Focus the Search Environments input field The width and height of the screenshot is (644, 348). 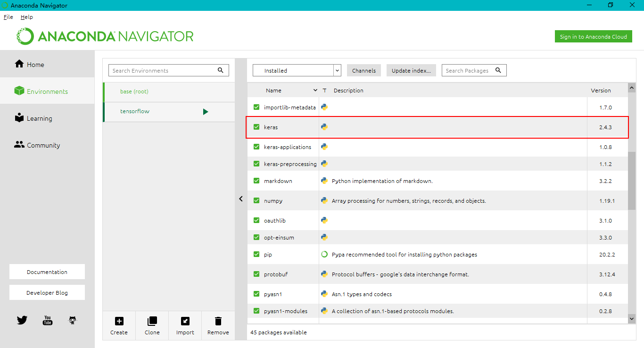click(169, 70)
